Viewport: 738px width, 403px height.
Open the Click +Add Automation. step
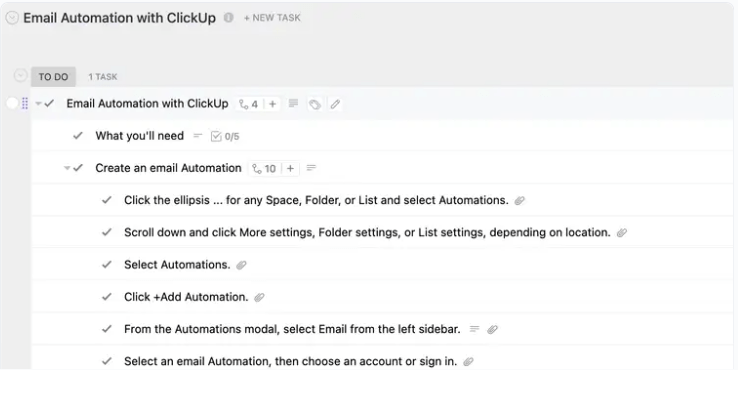pos(186,297)
